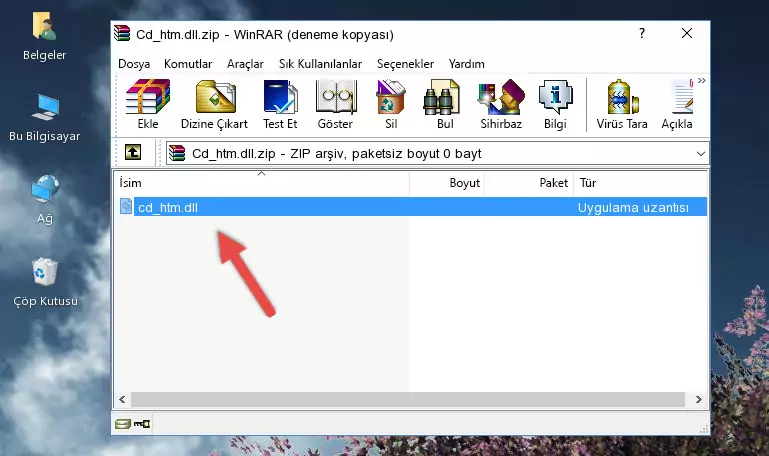769x456 pixels.
Task: Go up one folder level
Action: (133, 152)
